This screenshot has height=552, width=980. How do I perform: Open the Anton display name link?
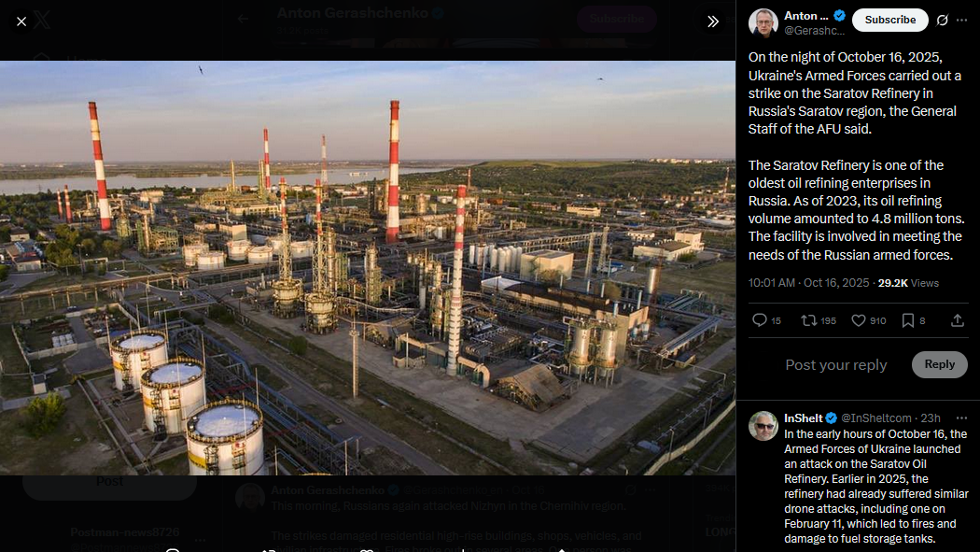[806, 16]
